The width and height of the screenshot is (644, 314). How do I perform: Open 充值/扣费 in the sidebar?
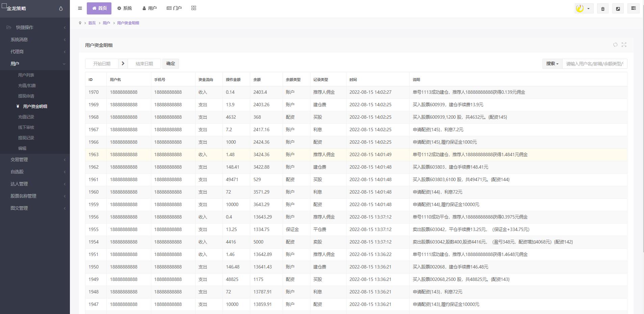click(27, 86)
